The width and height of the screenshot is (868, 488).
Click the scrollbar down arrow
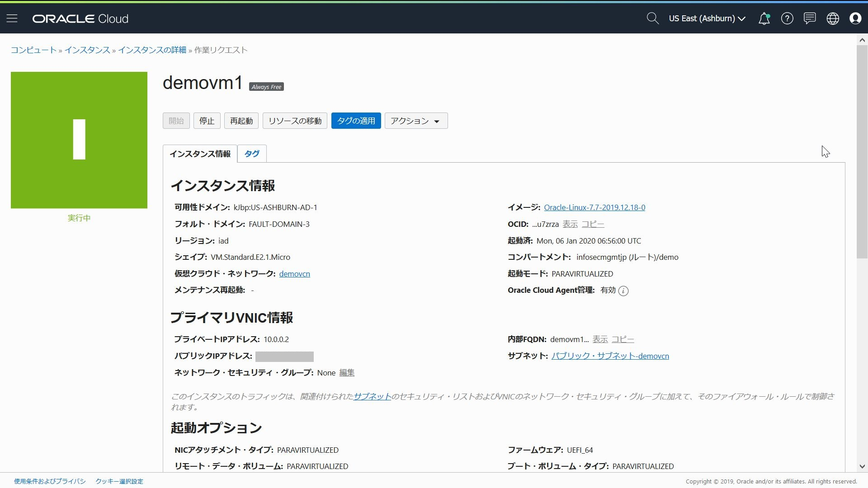(x=862, y=467)
